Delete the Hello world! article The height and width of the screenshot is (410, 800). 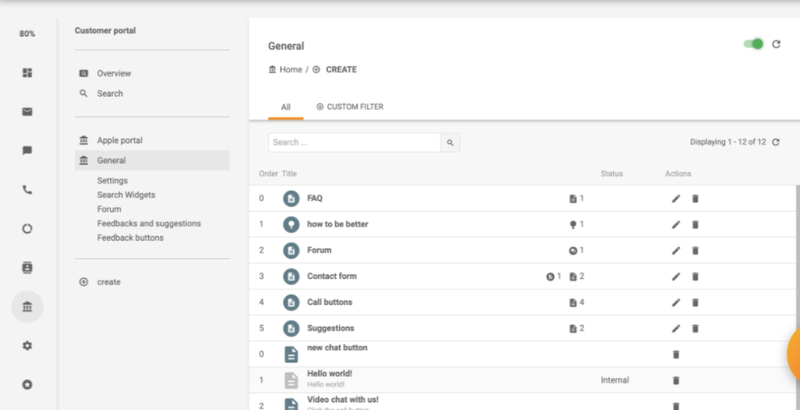point(676,380)
